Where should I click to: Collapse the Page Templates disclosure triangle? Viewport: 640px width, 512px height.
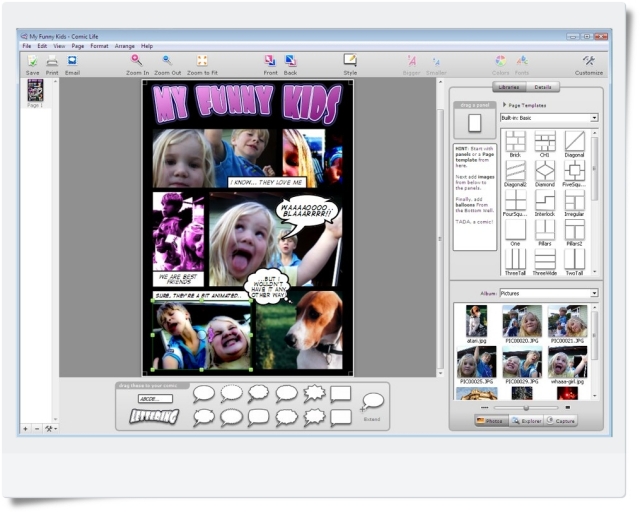coord(504,105)
